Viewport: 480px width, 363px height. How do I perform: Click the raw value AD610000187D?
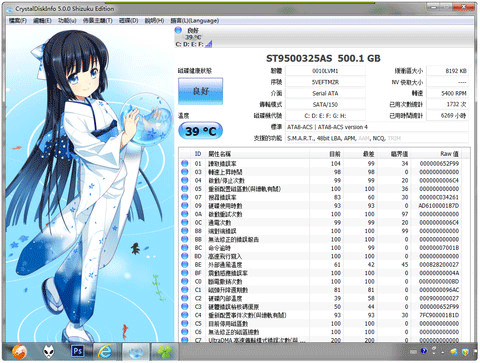[x=439, y=206]
